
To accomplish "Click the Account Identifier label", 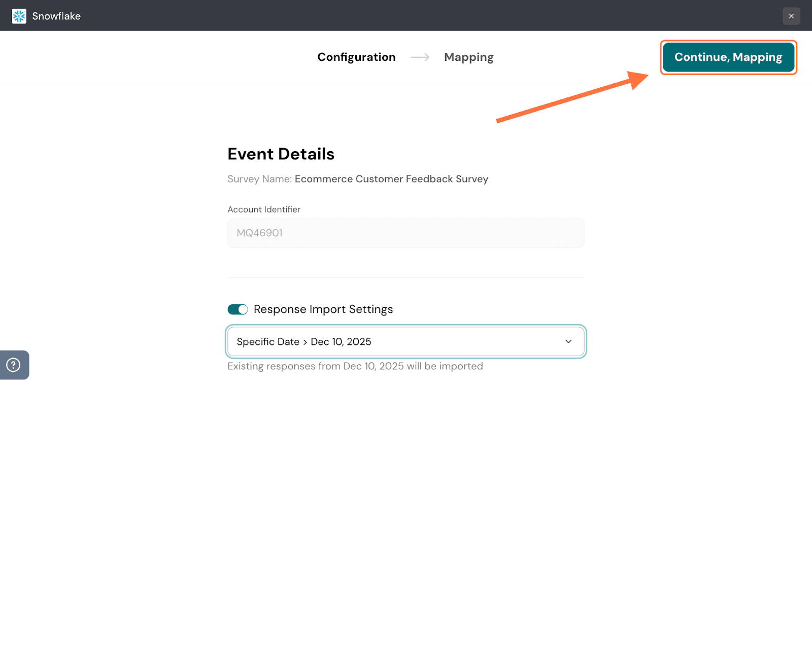I will tap(264, 209).
